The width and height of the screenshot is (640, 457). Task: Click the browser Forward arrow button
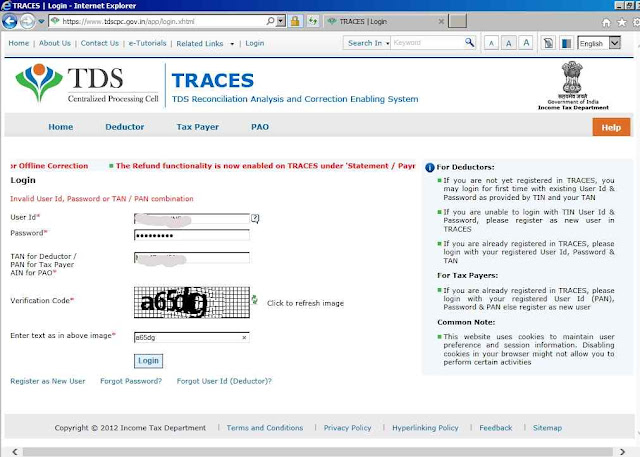coord(27,21)
